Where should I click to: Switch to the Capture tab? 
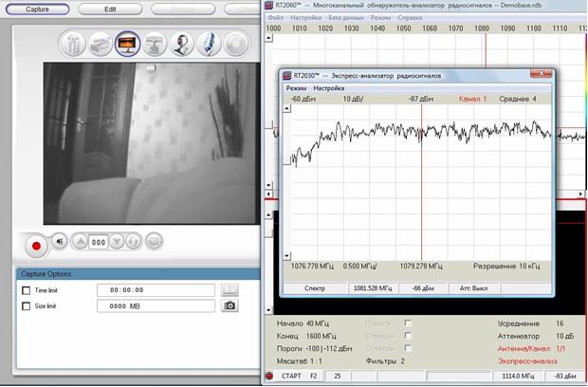click(38, 9)
